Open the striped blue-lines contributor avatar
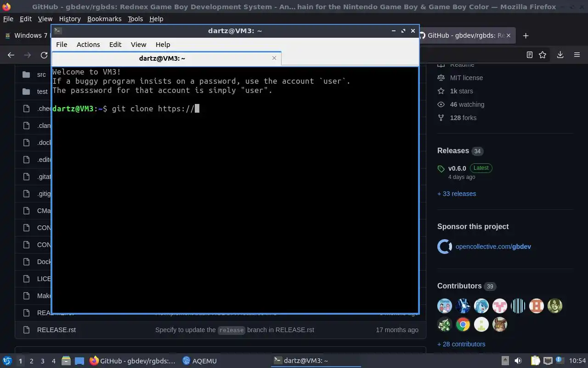588x368 pixels. 518,306
